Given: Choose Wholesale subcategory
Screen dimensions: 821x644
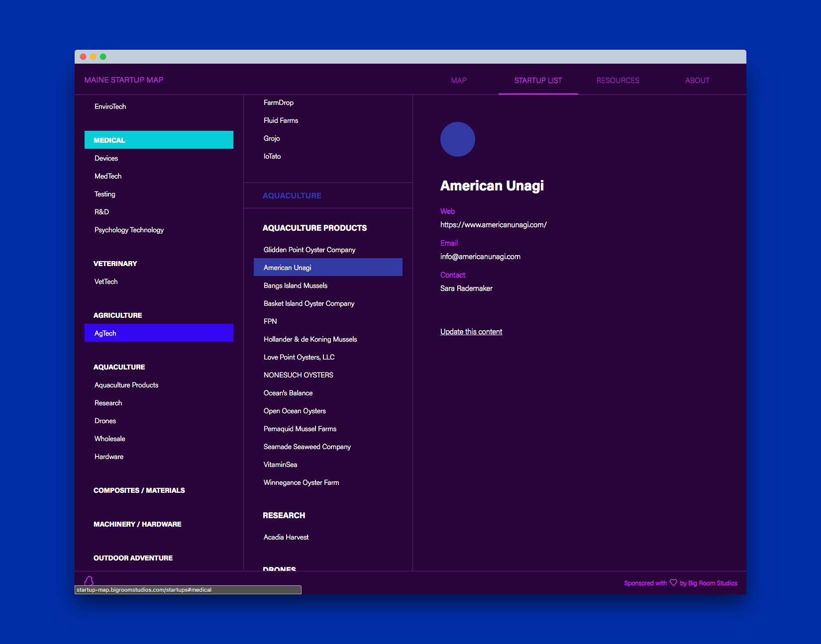Looking at the screenshot, I should click(x=110, y=439).
